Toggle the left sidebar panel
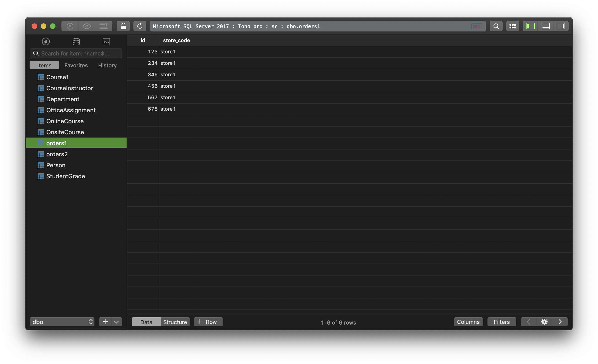Image resolution: width=598 pixels, height=364 pixels. click(530, 26)
